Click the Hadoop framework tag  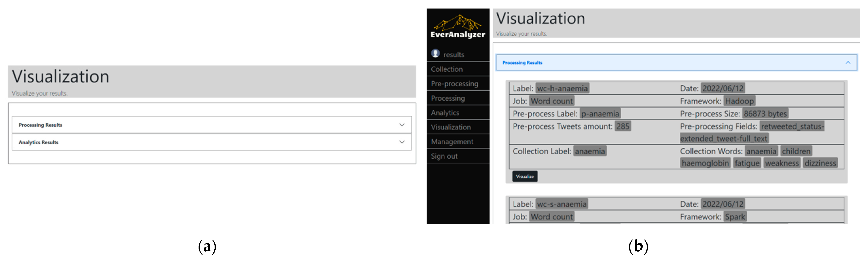[x=739, y=101]
